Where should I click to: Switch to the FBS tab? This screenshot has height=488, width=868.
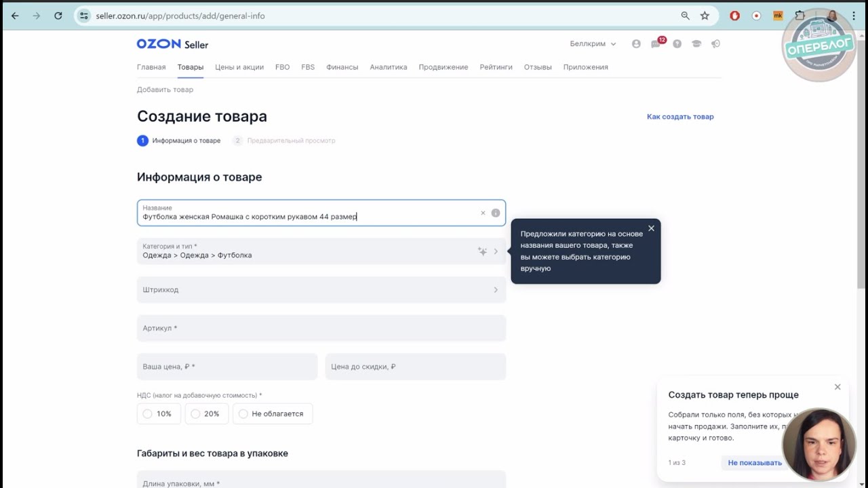(308, 67)
